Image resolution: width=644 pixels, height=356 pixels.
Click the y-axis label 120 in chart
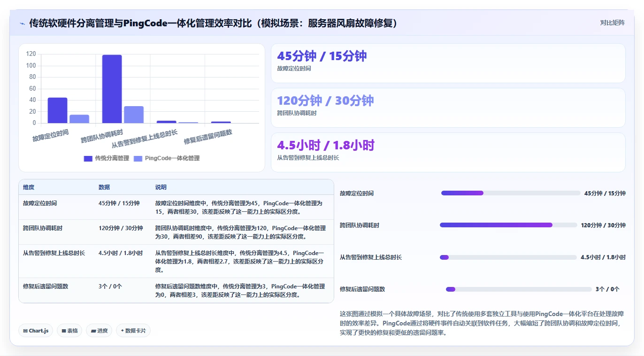click(x=31, y=54)
